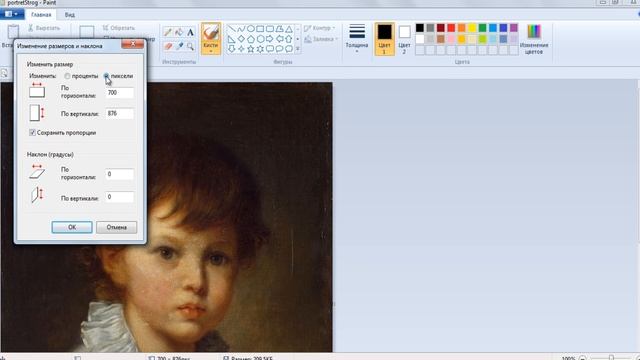Confirm the resize dialog with OK
Image resolution: width=640 pixels, height=360 pixels.
point(72,227)
